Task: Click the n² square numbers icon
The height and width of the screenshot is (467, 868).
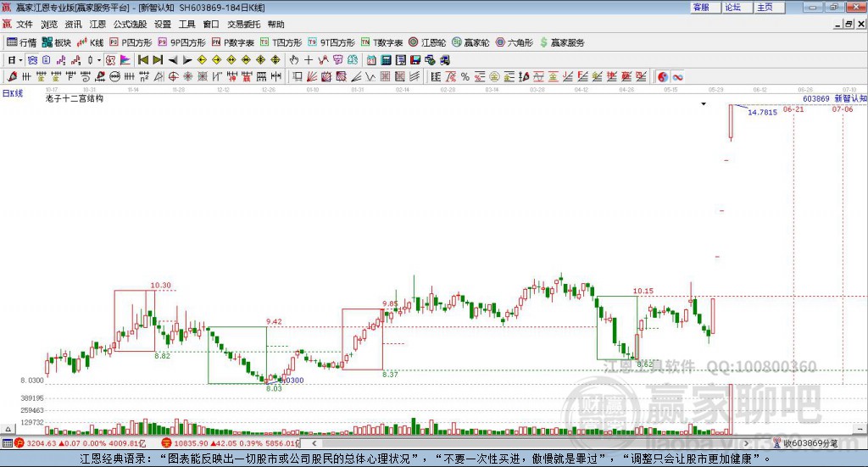Action: coord(144,77)
